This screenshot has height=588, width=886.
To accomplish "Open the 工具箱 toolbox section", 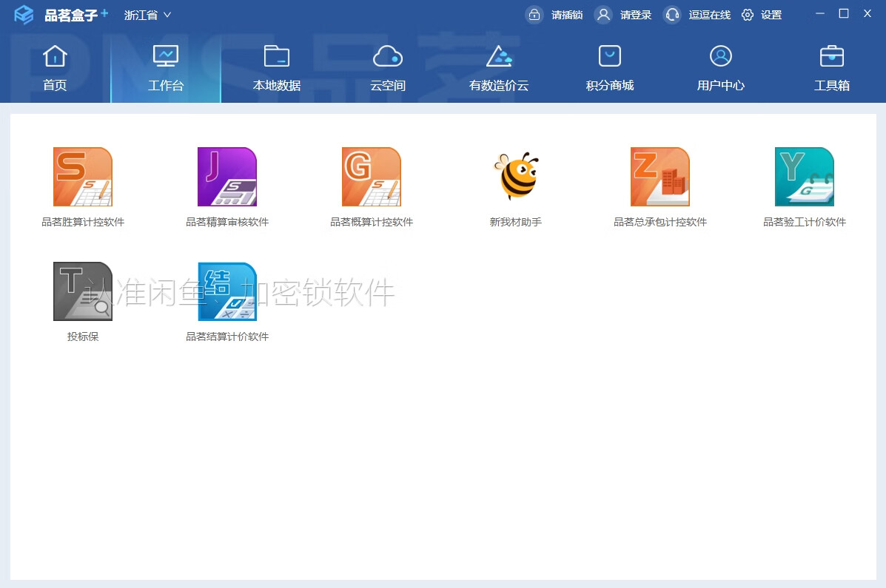I will coord(831,67).
